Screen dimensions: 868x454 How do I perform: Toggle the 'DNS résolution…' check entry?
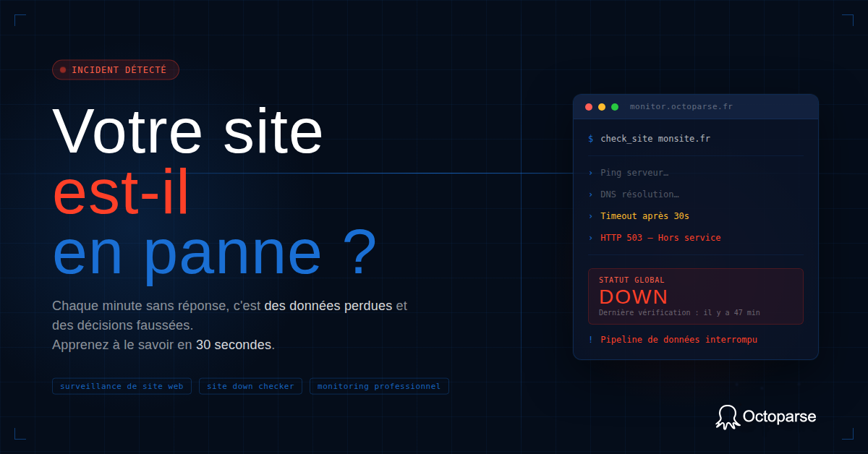(x=640, y=194)
